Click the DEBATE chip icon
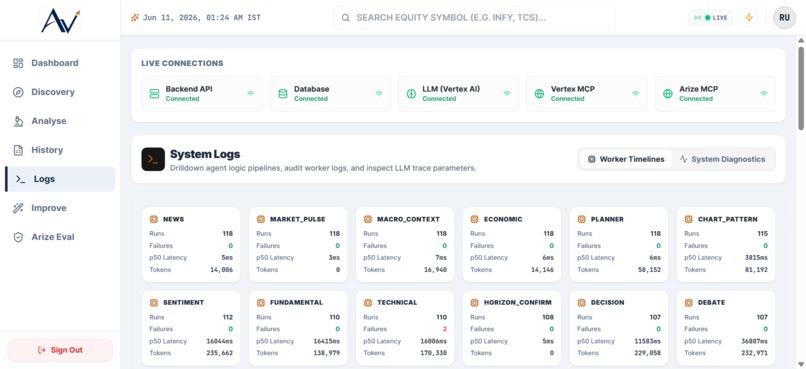The image size is (806, 369). [688, 303]
